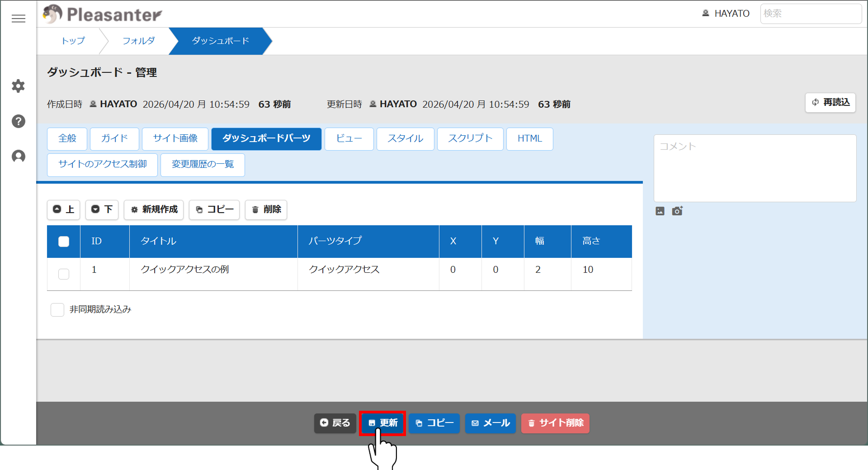
Task: Click the ID column header
Action: click(x=105, y=242)
